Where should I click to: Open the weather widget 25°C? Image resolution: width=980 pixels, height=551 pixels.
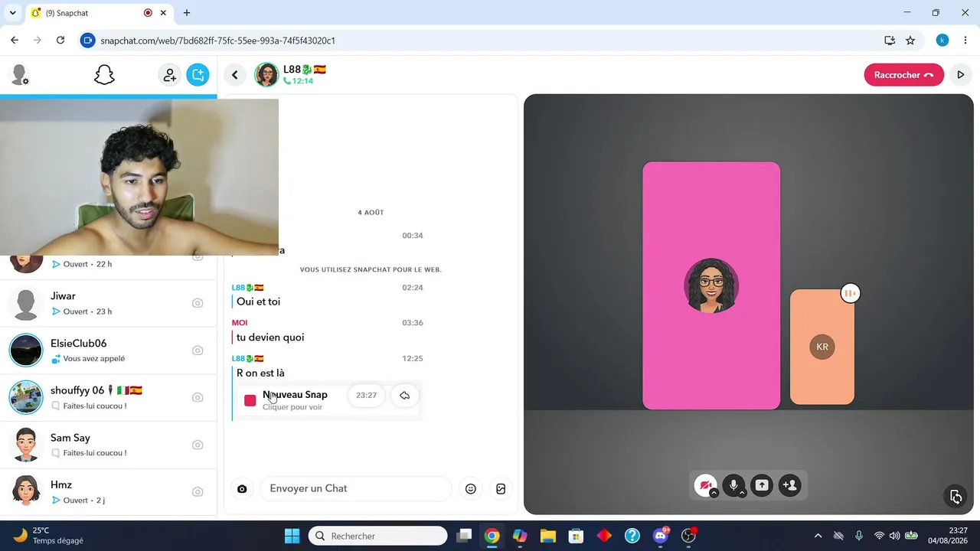coord(47,536)
